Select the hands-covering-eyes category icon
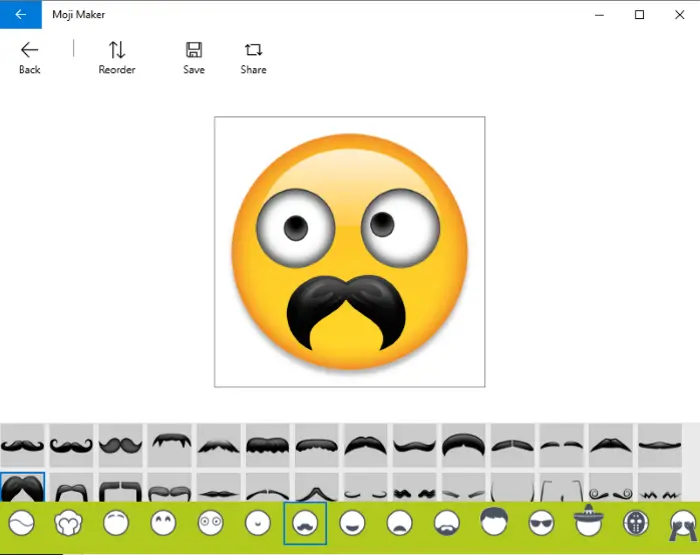This screenshot has height=555, width=700. [683, 525]
